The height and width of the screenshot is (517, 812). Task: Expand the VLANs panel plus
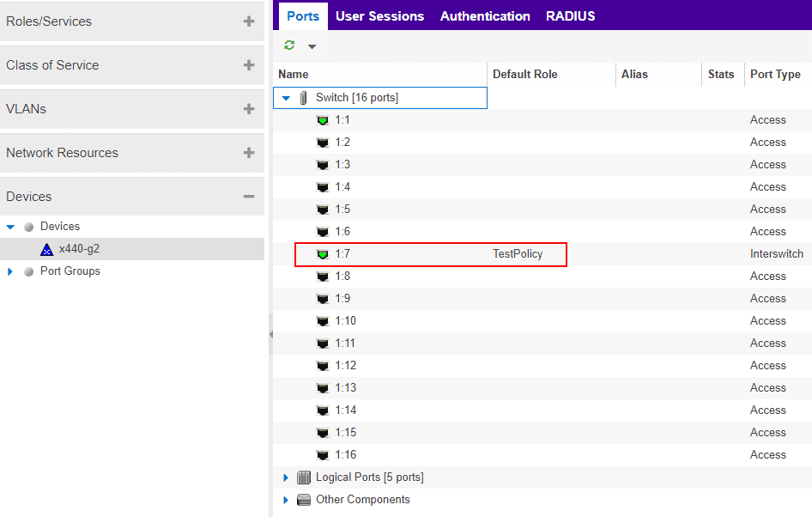[x=249, y=109]
